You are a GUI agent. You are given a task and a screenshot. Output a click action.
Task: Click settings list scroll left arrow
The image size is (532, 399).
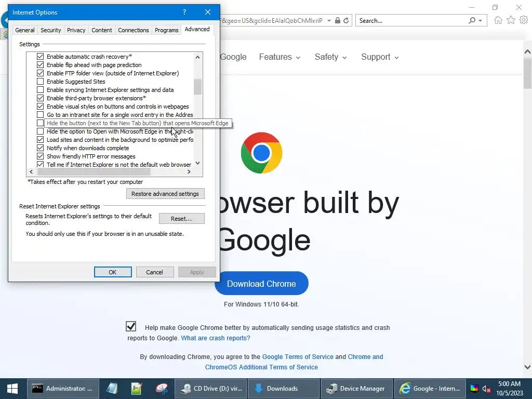31,171
